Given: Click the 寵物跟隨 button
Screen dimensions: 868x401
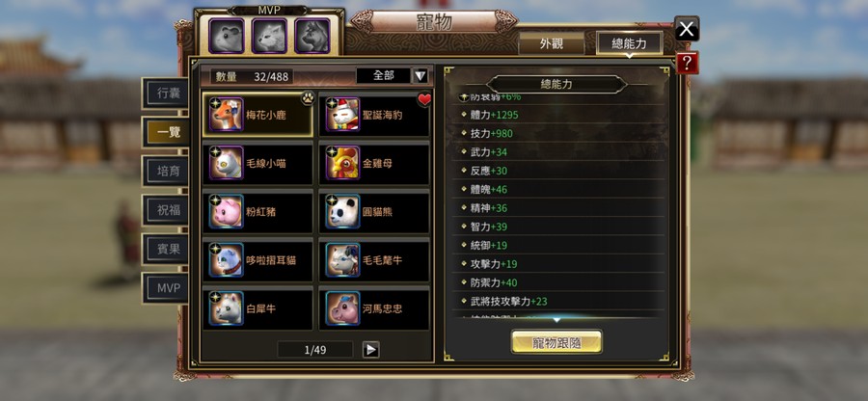Looking at the screenshot, I should tap(556, 342).
